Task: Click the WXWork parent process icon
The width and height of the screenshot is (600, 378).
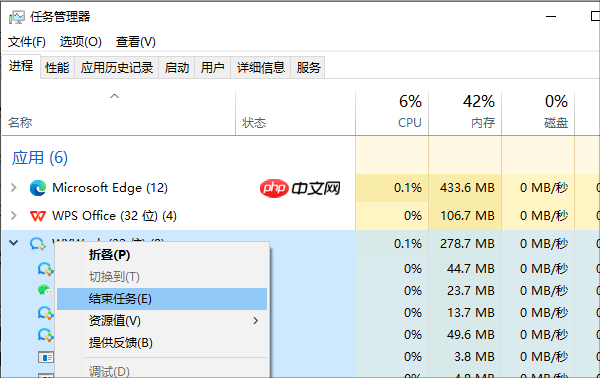Action: (38, 243)
